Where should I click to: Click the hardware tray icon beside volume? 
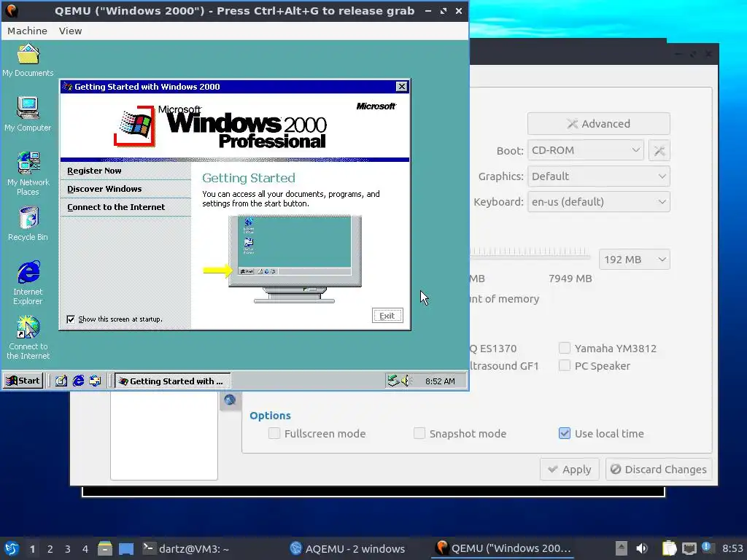(393, 381)
